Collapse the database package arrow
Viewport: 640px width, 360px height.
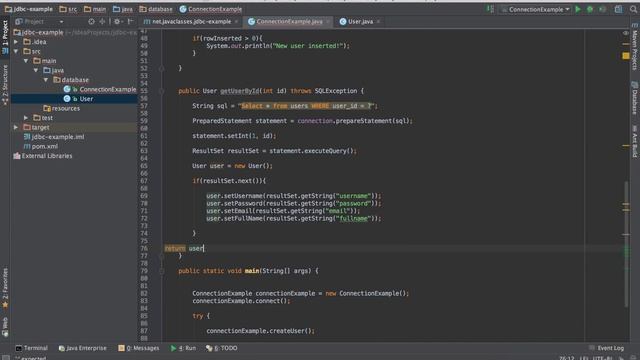[46, 80]
